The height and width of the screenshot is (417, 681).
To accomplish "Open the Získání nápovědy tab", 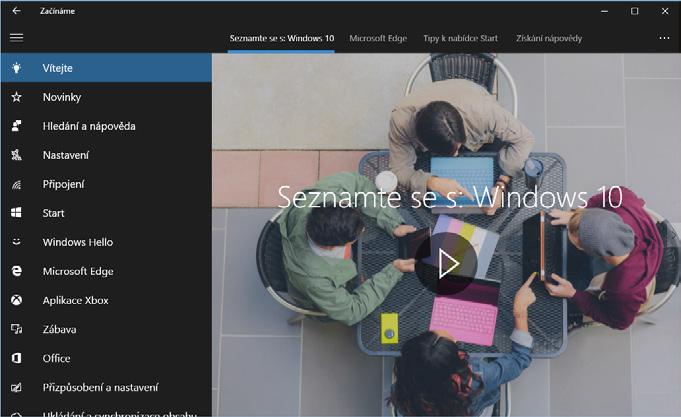I will [x=549, y=39].
